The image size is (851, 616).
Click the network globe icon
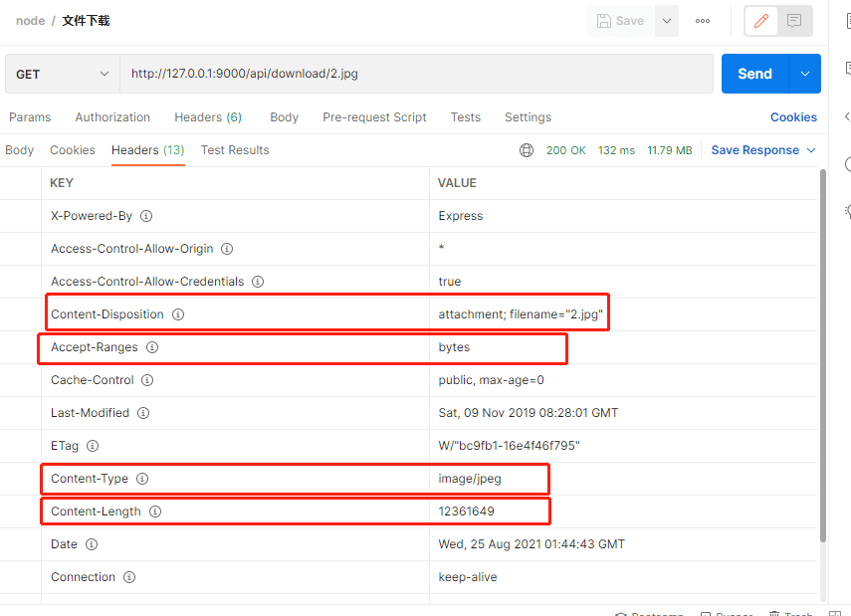pyautogui.click(x=527, y=150)
